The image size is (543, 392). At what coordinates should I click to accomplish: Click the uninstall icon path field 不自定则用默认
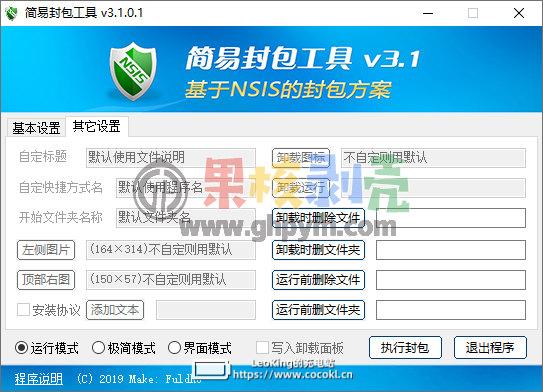[x=433, y=158]
